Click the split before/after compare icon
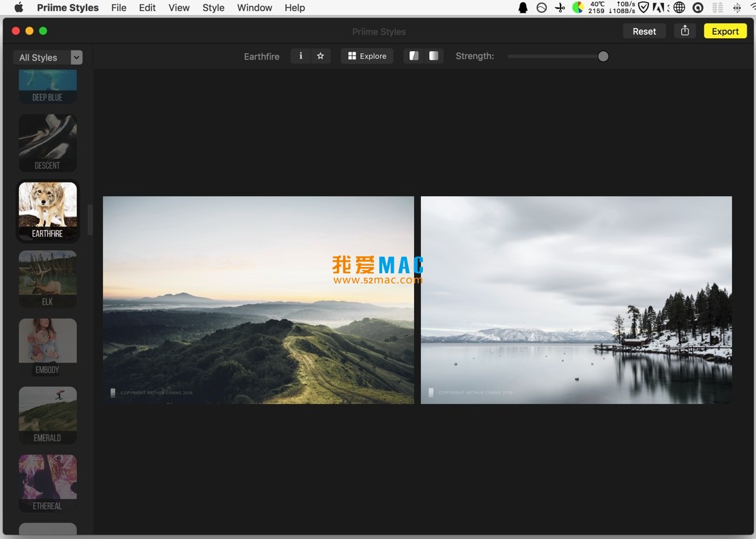The image size is (756, 539). point(413,56)
